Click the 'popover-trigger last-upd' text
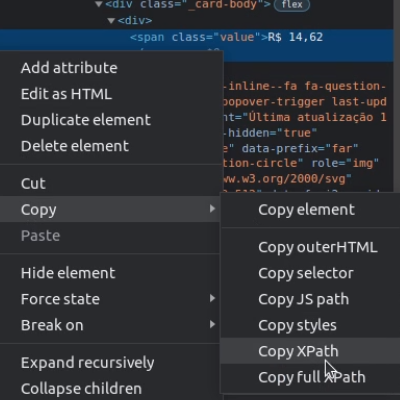 click(305, 101)
